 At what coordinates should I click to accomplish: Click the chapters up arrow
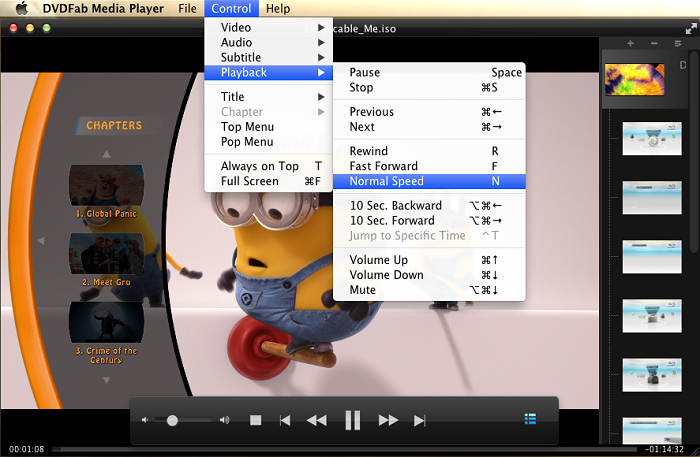point(106,154)
